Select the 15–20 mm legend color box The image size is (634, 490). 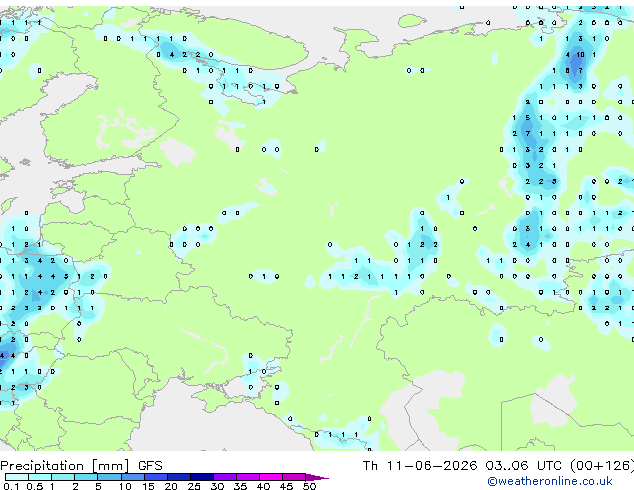click(156, 477)
